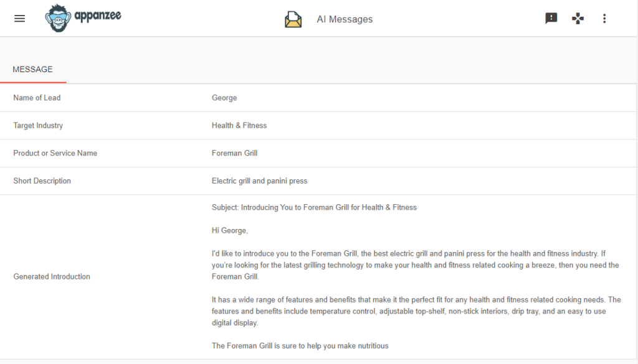Image resolution: width=638 pixels, height=364 pixels.
Task: Click the email Subject line text
Action: click(x=314, y=207)
